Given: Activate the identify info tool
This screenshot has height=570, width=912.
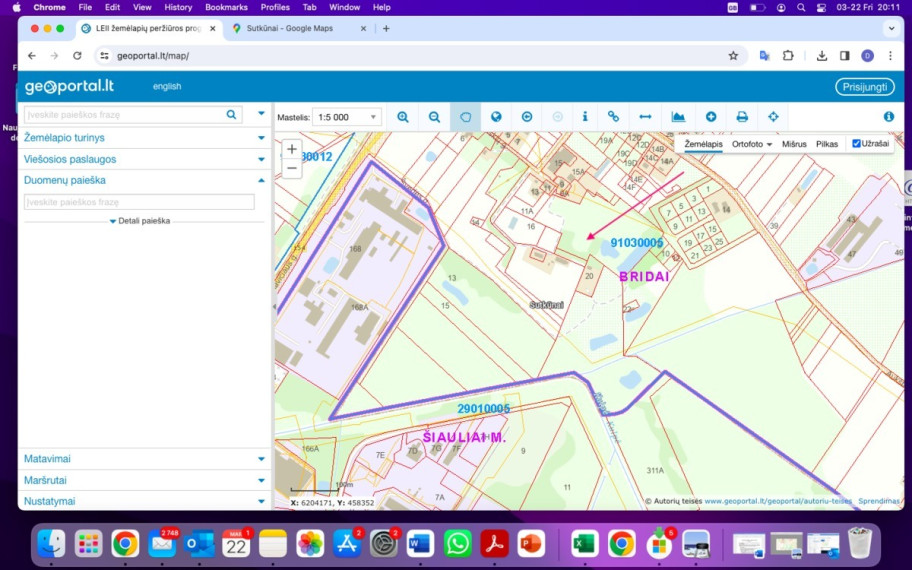Looking at the screenshot, I should click(585, 117).
